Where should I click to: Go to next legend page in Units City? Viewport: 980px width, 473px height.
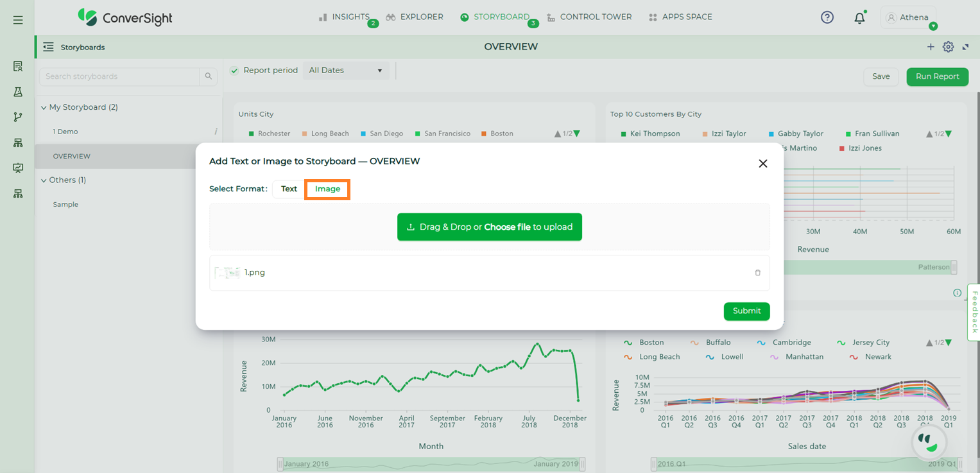(x=576, y=134)
